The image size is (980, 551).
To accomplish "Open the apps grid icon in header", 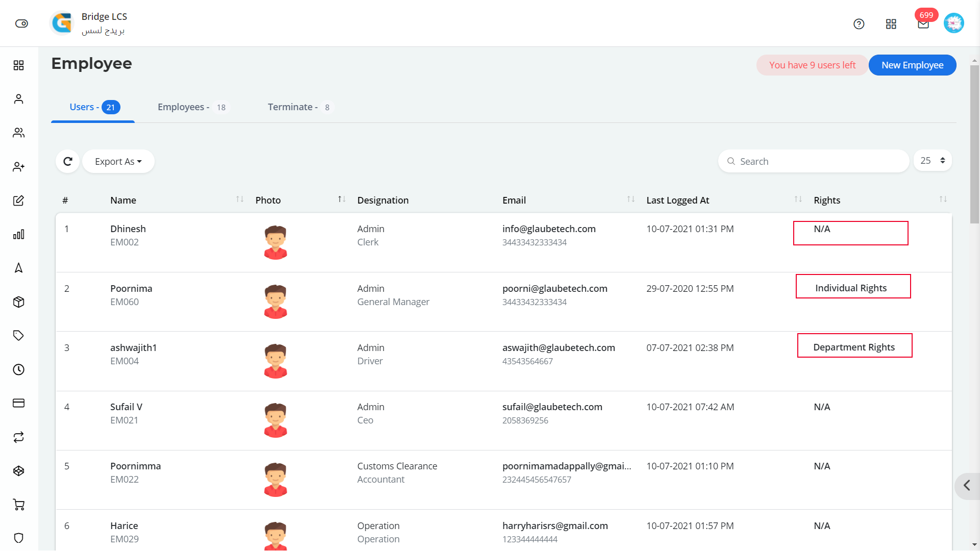I will pyautogui.click(x=891, y=24).
